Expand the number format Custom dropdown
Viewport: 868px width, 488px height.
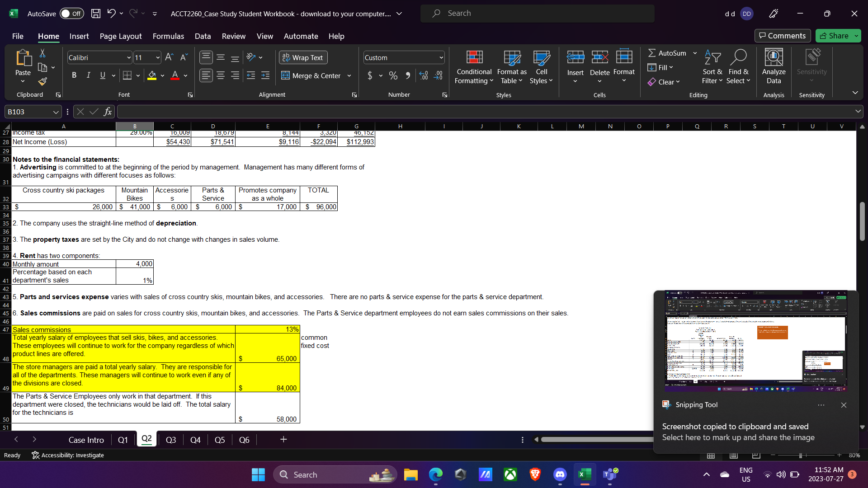[441, 58]
